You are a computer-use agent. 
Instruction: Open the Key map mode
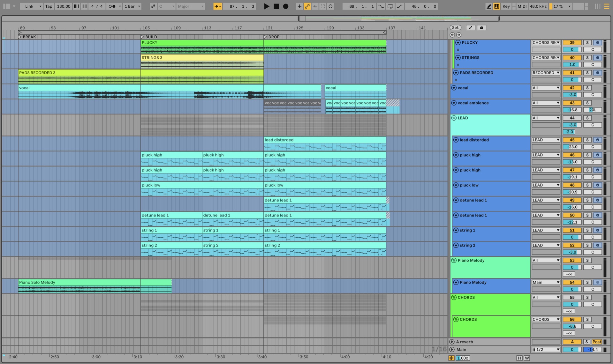click(506, 6)
